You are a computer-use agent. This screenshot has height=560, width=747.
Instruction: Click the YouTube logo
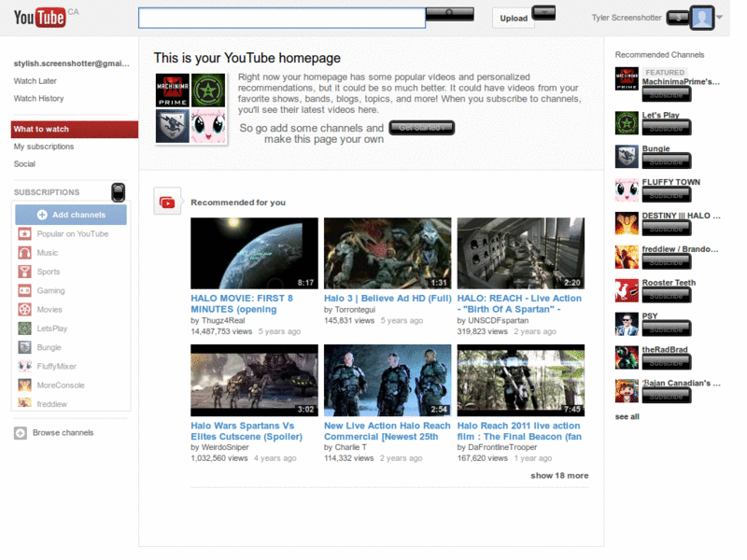tap(39, 18)
